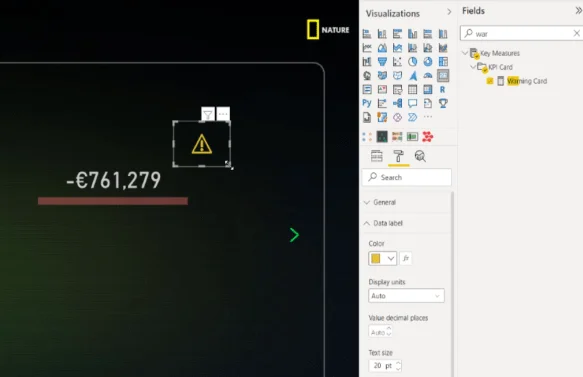The height and width of the screenshot is (377, 583).
Task: Collapse the Visualizations pane
Action: point(449,12)
